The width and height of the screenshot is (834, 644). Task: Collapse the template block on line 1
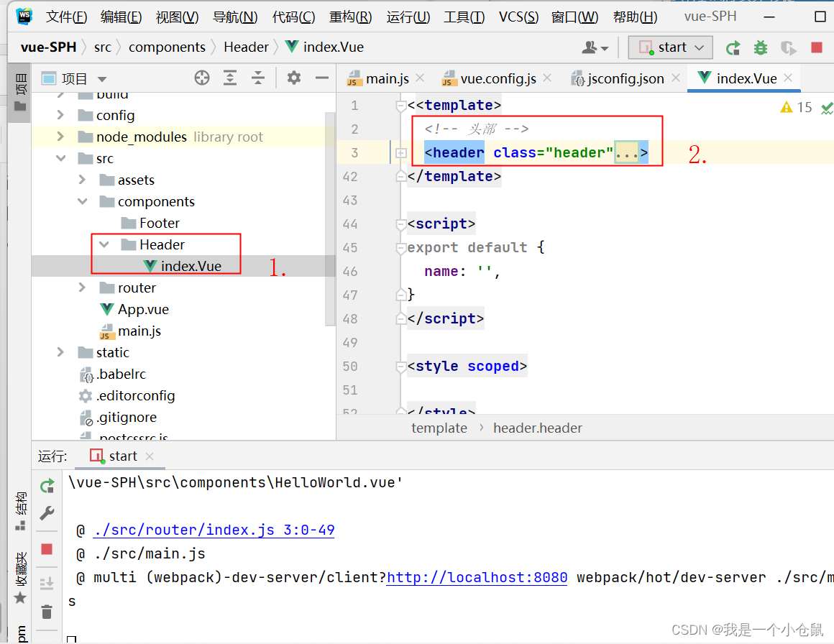pyautogui.click(x=401, y=106)
